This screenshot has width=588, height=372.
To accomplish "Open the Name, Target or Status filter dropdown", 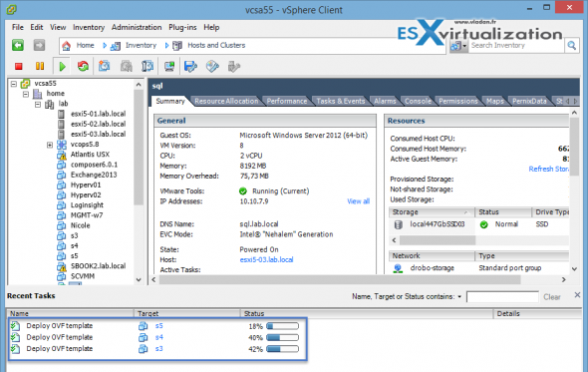I will click(x=459, y=297).
